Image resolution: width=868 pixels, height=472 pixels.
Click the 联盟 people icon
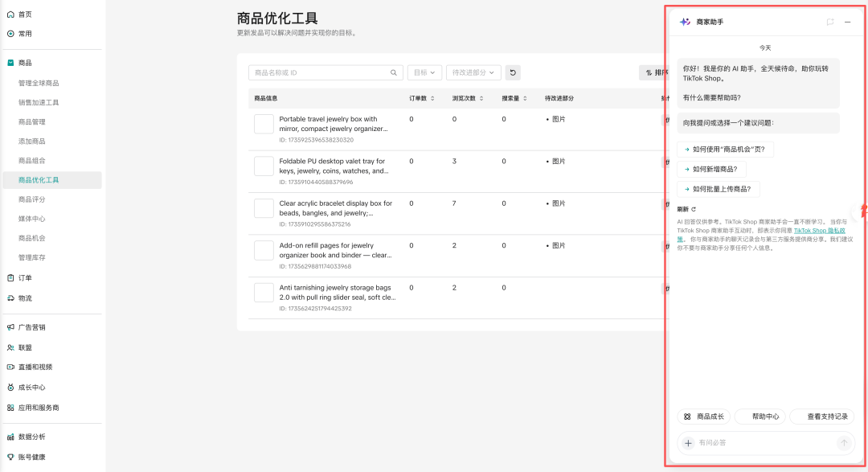click(x=10, y=347)
